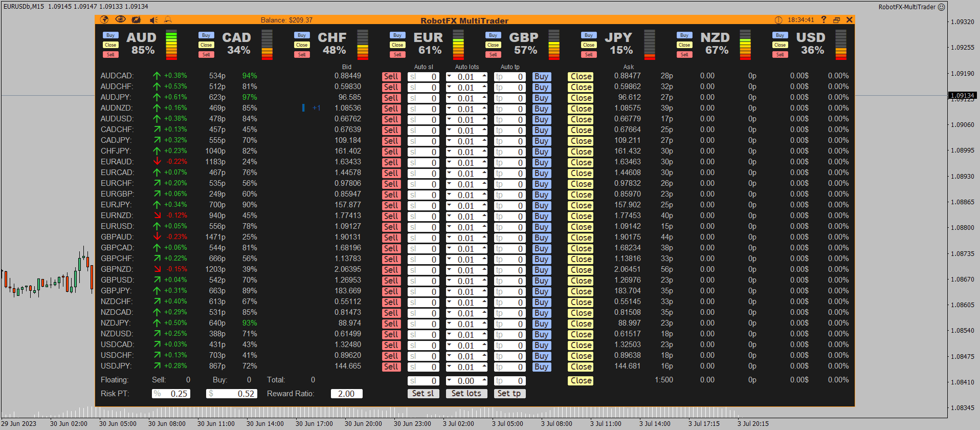
Task: Click the small Sell button under CAD
Action: coord(206,55)
